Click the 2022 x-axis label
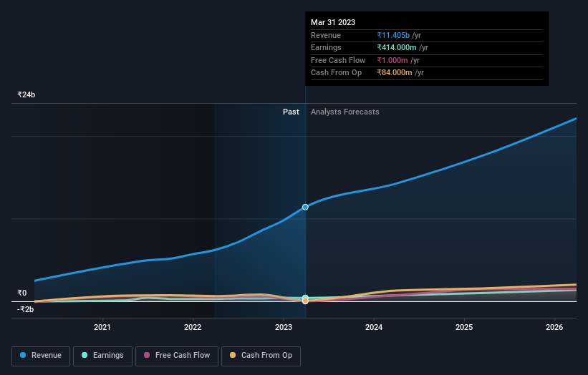 pyautogui.click(x=193, y=328)
